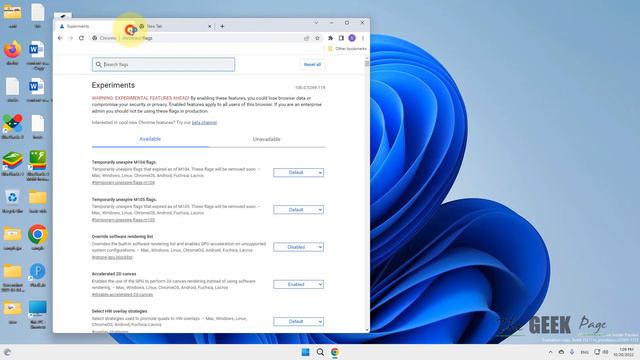
Task: Click the Experiments heading text
Action: 113,85
